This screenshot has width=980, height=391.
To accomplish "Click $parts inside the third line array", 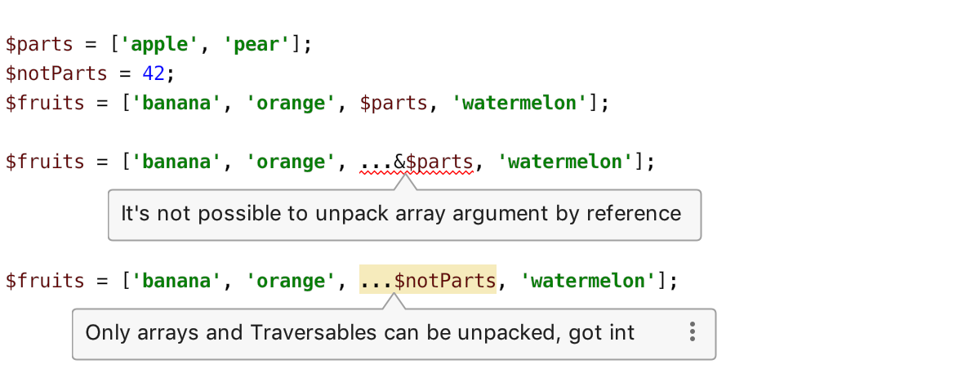I will coord(394,103).
